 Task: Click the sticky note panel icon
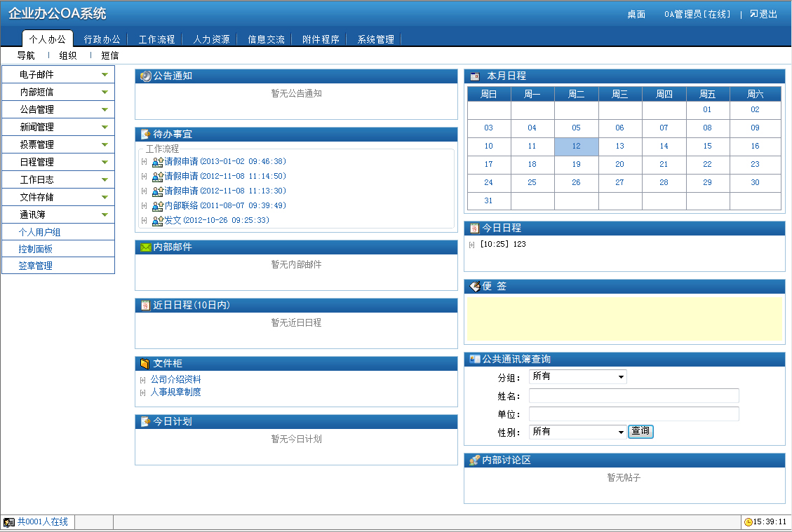pyautogui.click(x=475, y=287)
